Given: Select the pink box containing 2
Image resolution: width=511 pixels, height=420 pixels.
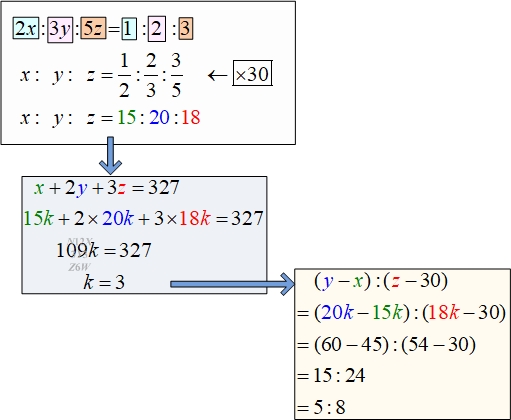Looking at the screenshot, I should pos(157,29).
